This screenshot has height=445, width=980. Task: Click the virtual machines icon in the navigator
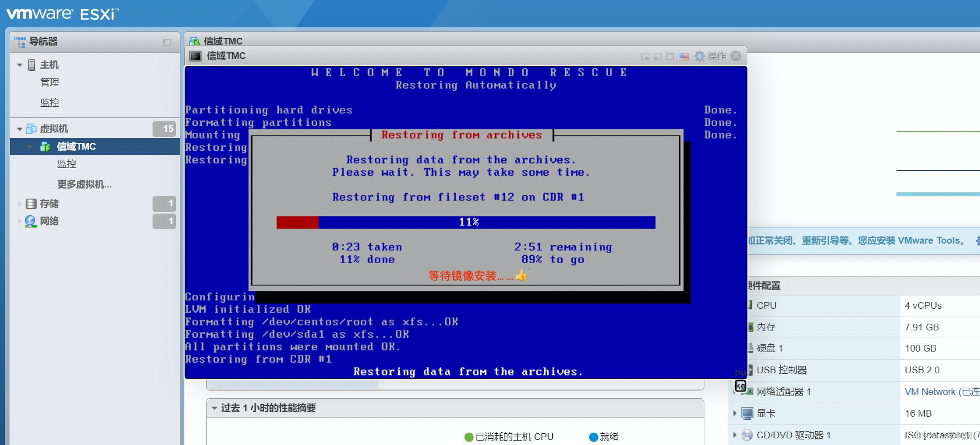point(31,128)
